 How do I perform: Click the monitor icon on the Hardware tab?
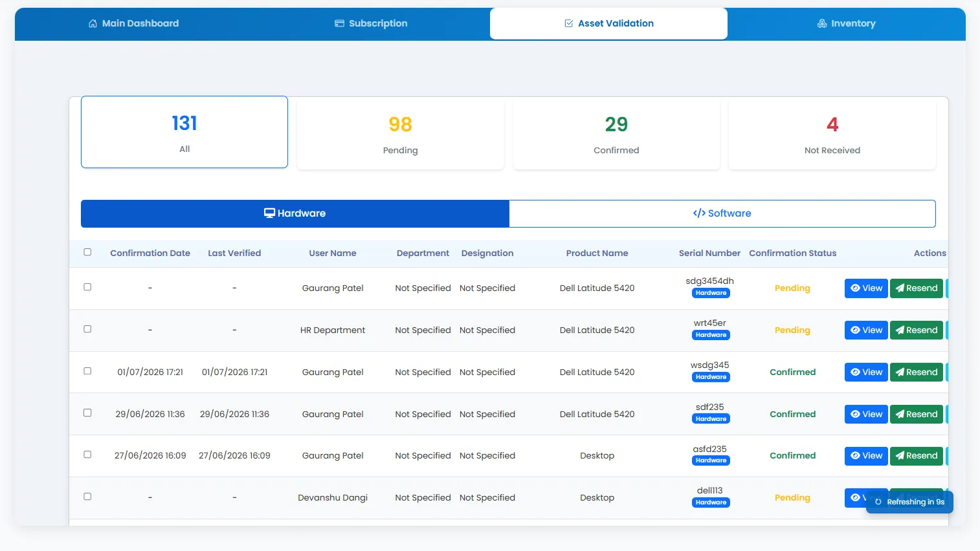269,213
